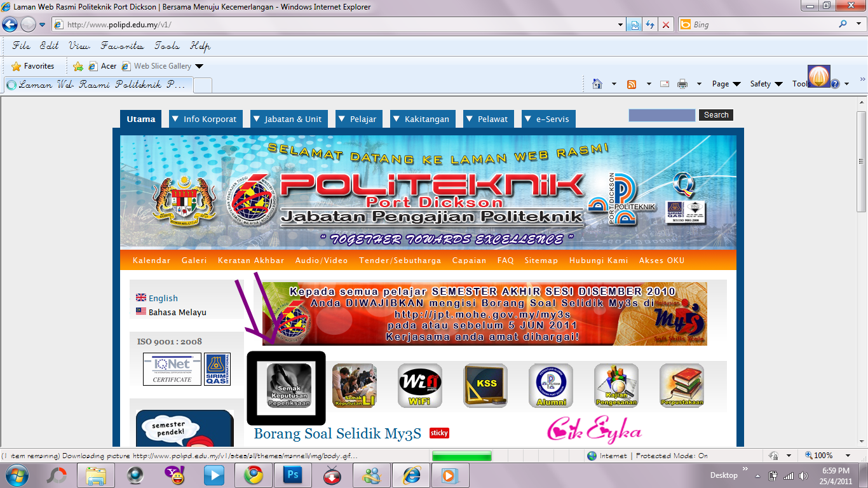
Task: Click the IQNet certificate logo
Action: click(x=172, y=369)
